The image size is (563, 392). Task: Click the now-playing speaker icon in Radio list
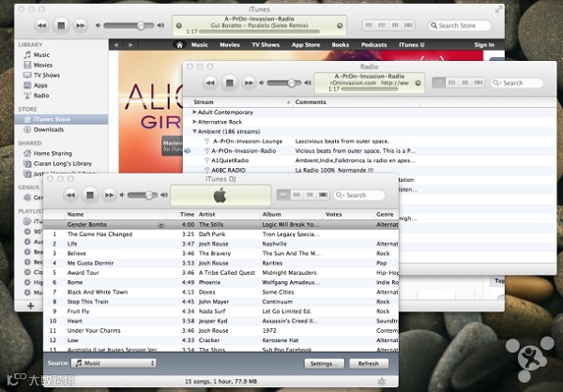[x=188, y=151]
